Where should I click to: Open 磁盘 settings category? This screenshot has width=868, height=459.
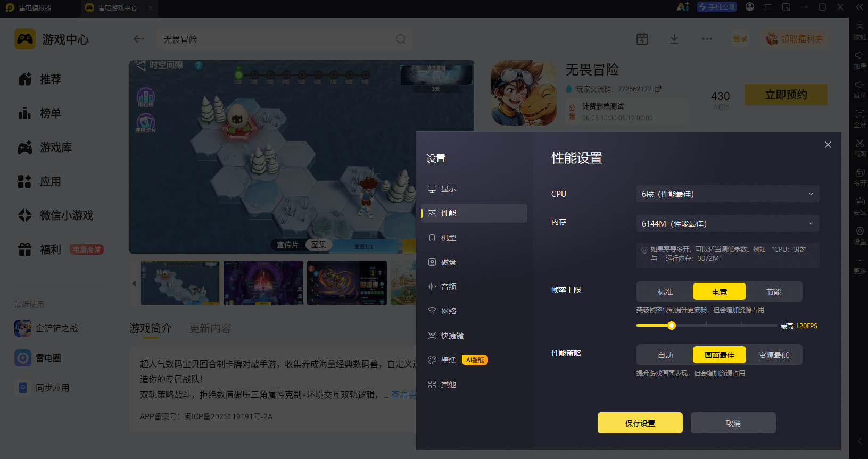[x=474, y=262]
